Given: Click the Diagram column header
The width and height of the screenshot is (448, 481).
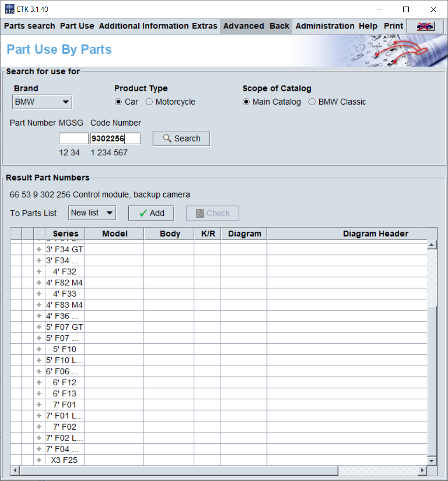Looking at the screenshot, I should pos(245,234).
